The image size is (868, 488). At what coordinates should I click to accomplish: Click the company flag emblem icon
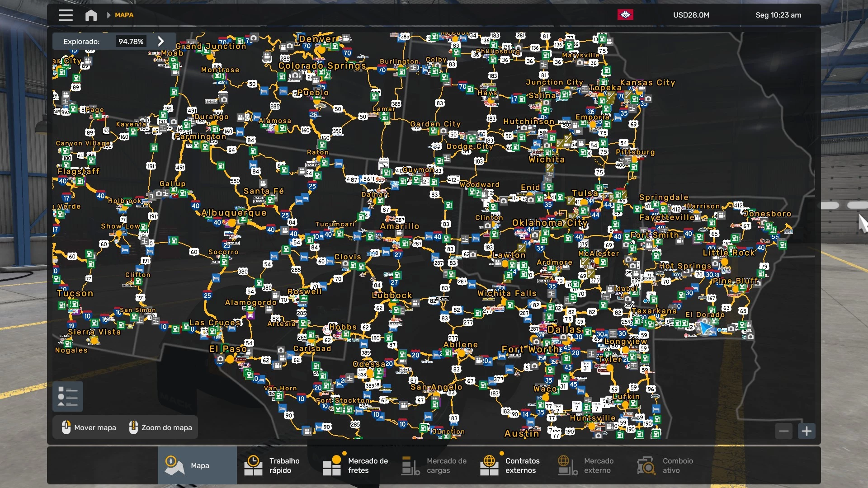pos(625,15)
